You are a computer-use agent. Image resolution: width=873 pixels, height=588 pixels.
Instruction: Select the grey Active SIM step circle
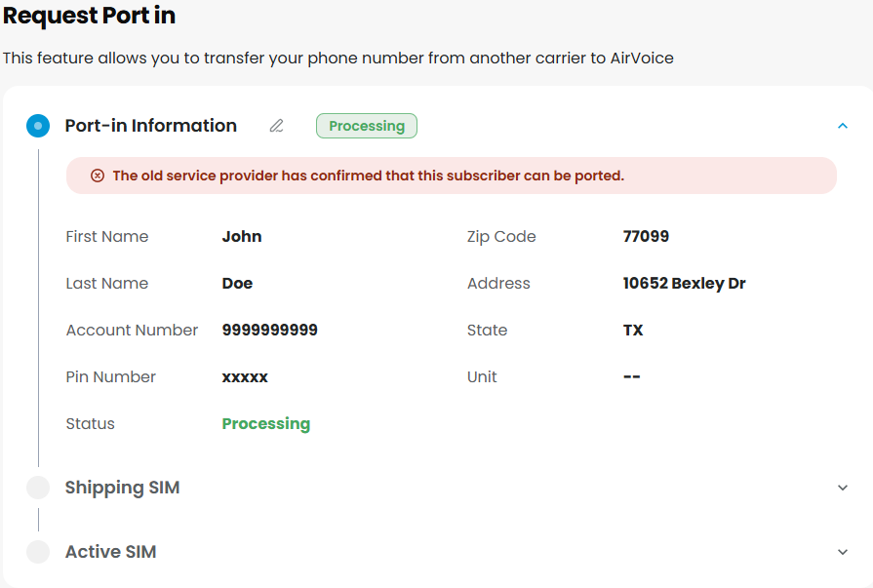coord(38,552)
